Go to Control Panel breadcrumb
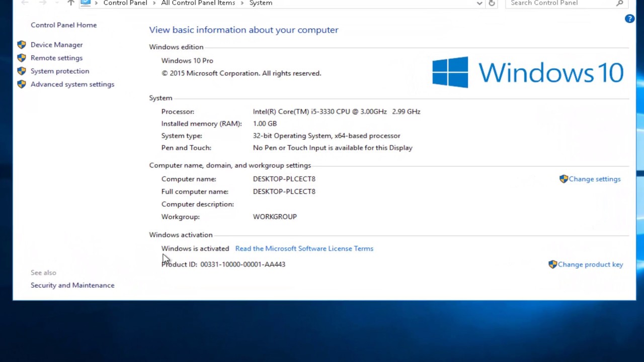 click(125, 3)
